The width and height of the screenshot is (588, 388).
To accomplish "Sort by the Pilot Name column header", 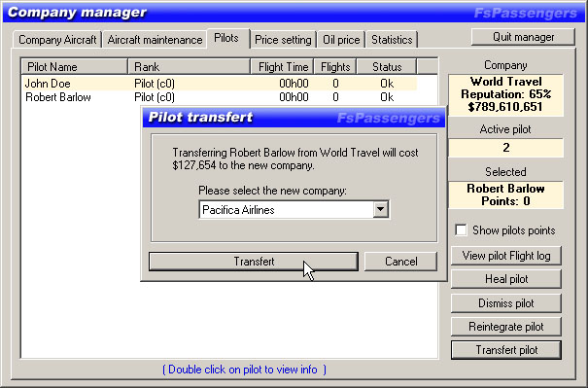I will pos(74,67).
